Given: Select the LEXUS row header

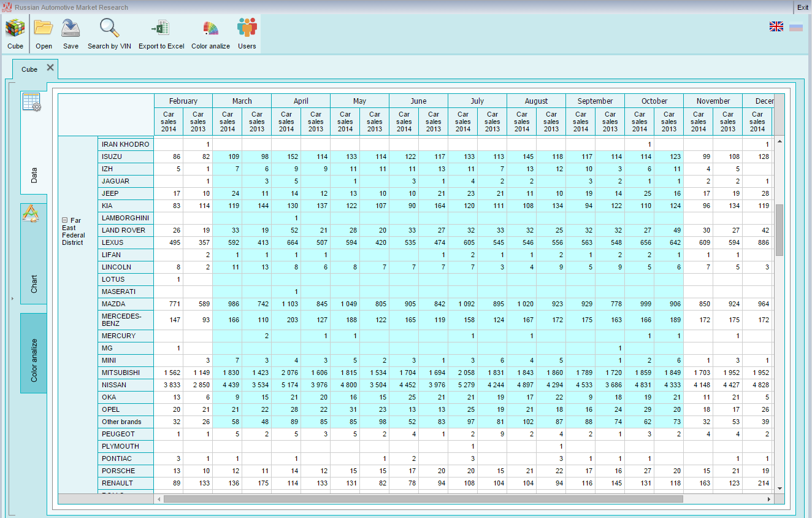Looking at the screenshot, I should (x=126, y=242).
